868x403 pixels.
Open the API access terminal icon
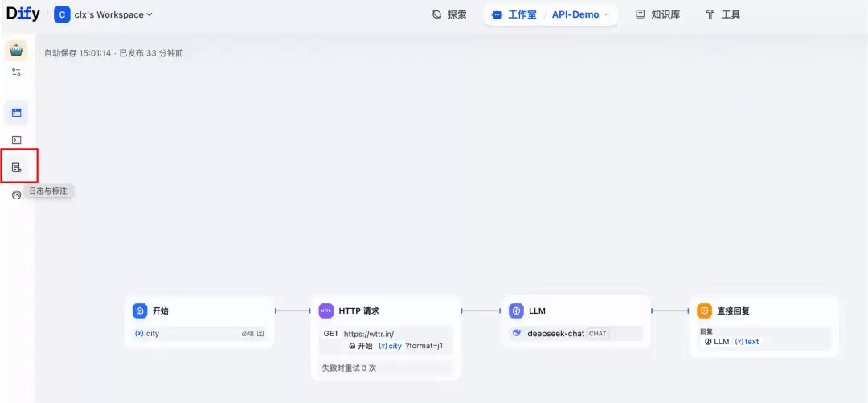(17, 140)
